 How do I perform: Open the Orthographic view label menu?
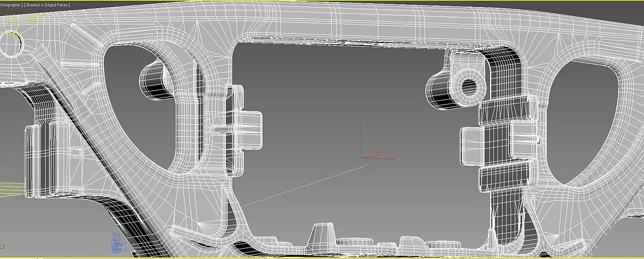coord(11,5)
